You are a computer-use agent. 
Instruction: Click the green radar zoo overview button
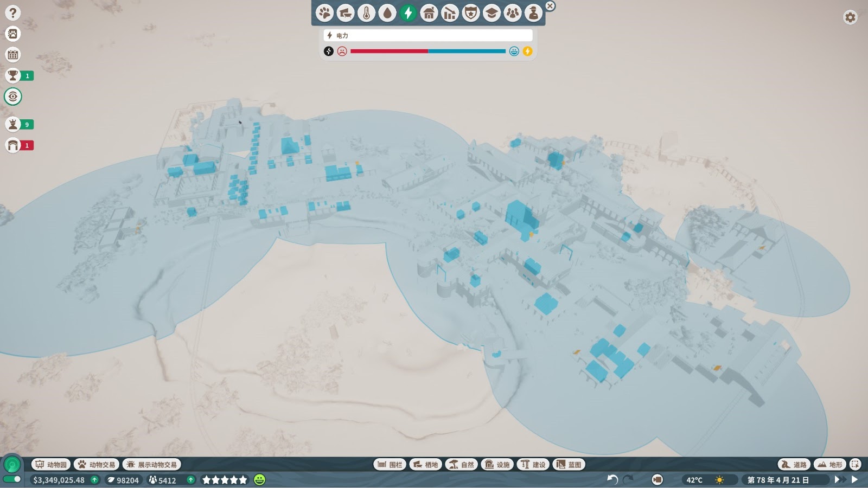[x=12, y=465]
